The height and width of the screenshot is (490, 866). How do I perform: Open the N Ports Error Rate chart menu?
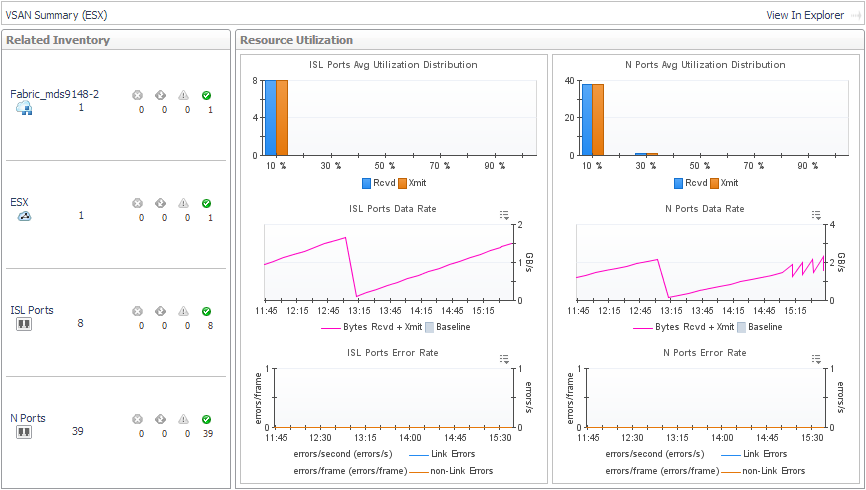pos(816,358)
